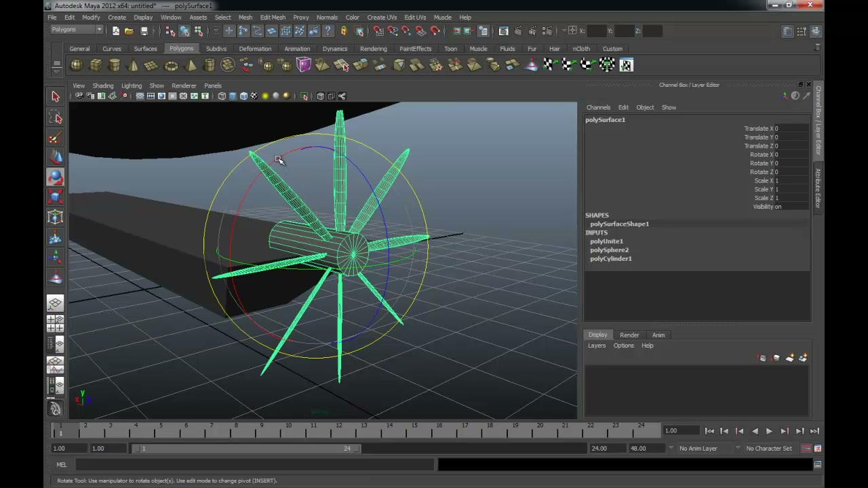Click the Play forwards button

coord(769,431)
